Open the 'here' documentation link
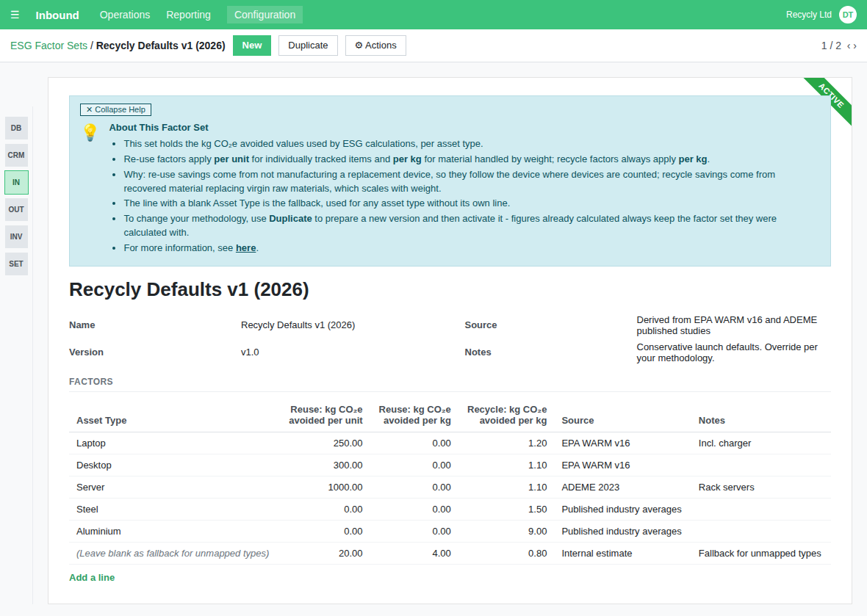 tap(245, 248)
